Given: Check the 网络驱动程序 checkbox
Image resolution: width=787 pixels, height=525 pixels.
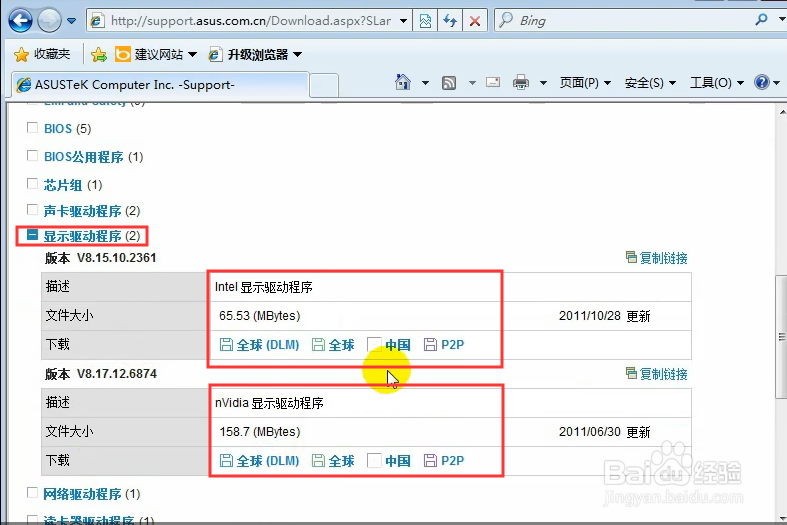Looking at the screenshot, I should [32, 492].
